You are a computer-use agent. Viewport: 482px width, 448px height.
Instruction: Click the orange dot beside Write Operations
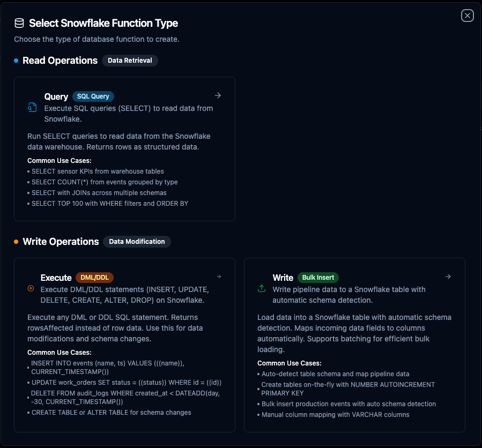[16, 242]
